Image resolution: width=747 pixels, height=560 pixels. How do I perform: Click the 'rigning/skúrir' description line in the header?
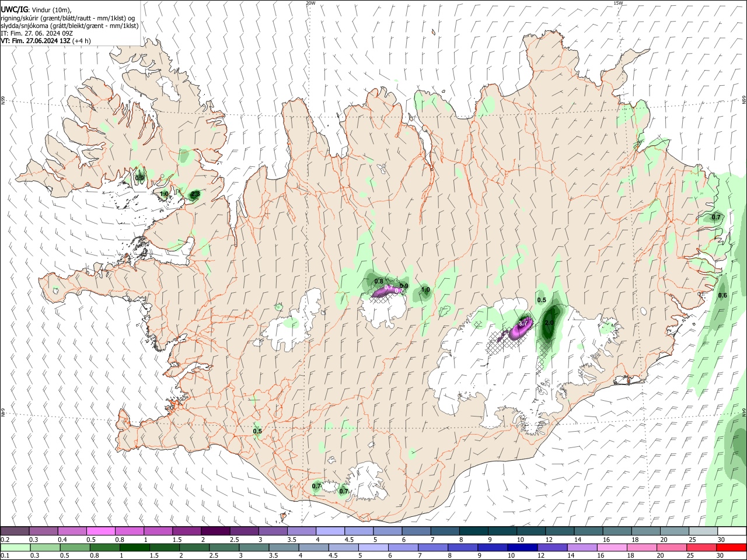click(x=68, y=17)
